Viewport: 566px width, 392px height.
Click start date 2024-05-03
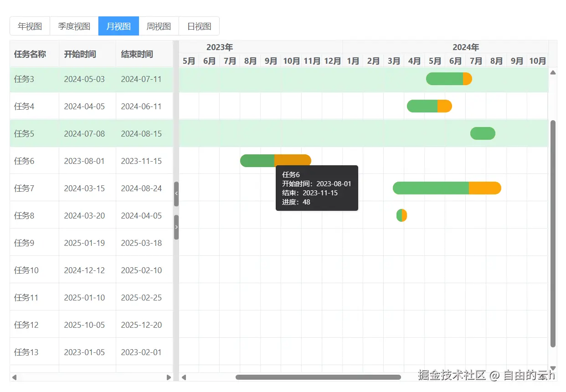84,79
